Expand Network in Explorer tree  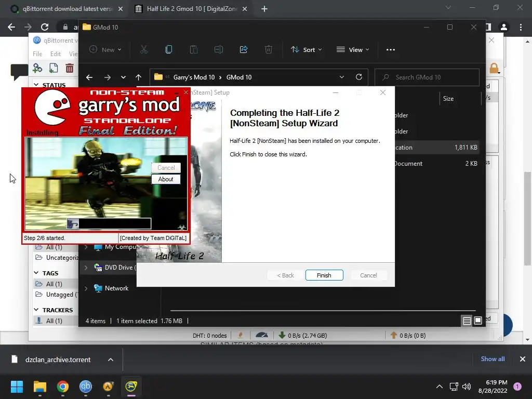(86, 288)
